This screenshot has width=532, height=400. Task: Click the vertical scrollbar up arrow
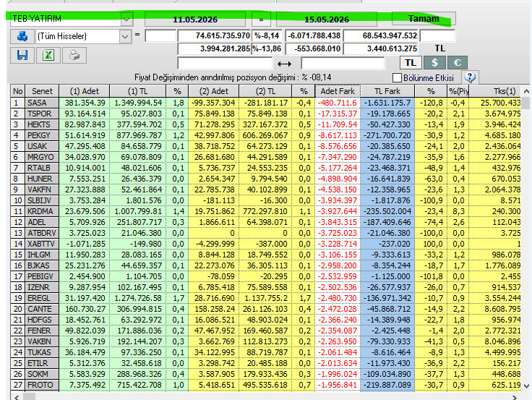coord(526,91)
